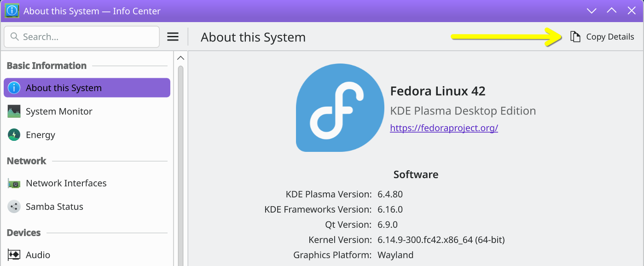The image size is (644, 266).
Task: Select About this System in sidebar
Action: point(87,88)
